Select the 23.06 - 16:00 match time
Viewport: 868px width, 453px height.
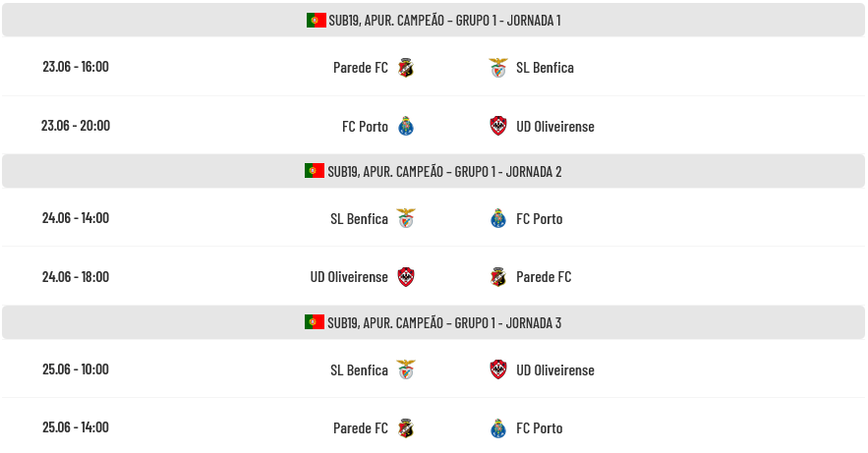point(76,67)
